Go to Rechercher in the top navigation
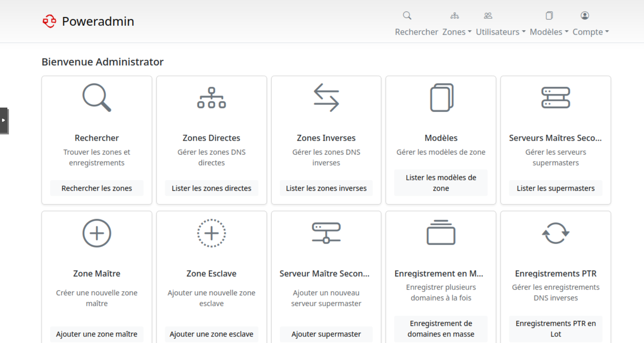 point(416,32)
